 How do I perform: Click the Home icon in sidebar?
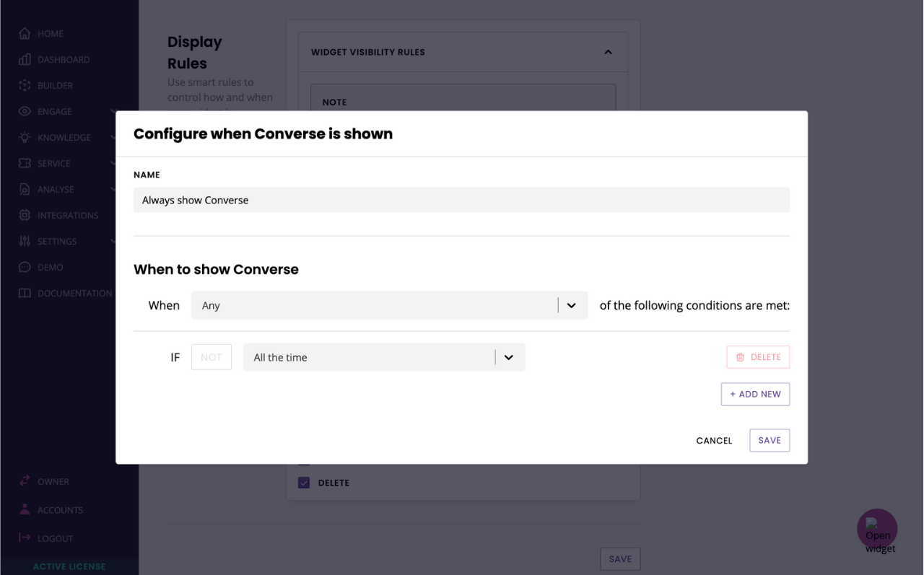(25, 33)
